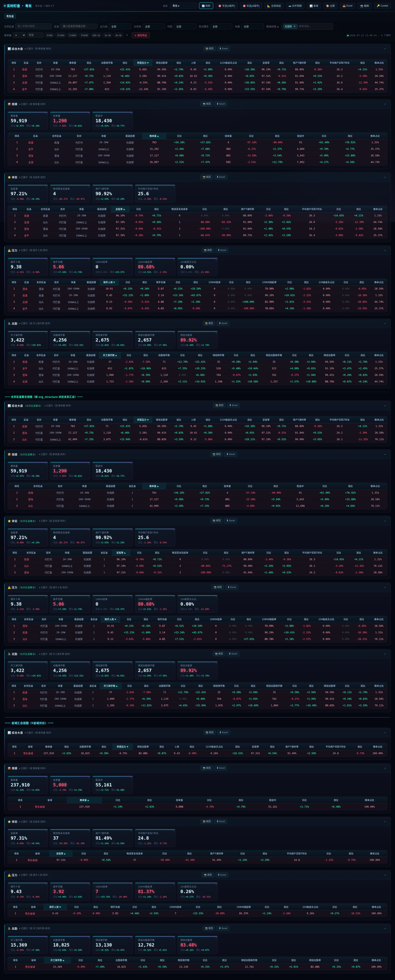The height and width of the screenshot is (980, 395).
Task: Export everything with the top-bar Excel button
Action: (x=348, y=6)
